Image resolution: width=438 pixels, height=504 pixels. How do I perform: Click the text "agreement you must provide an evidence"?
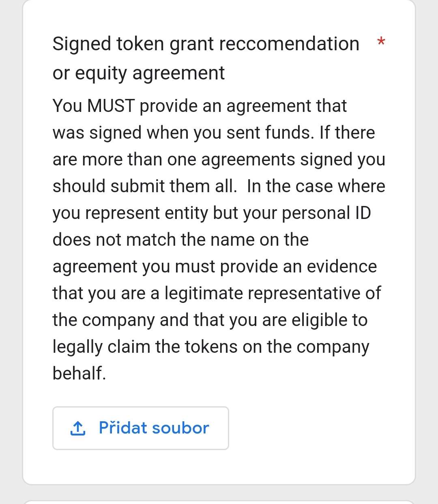point(215,266)
